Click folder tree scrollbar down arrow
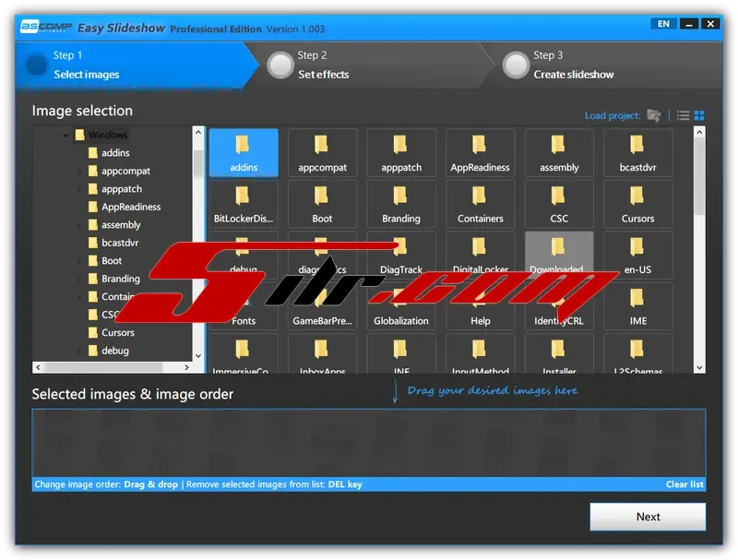 click(x=198, y=356)
